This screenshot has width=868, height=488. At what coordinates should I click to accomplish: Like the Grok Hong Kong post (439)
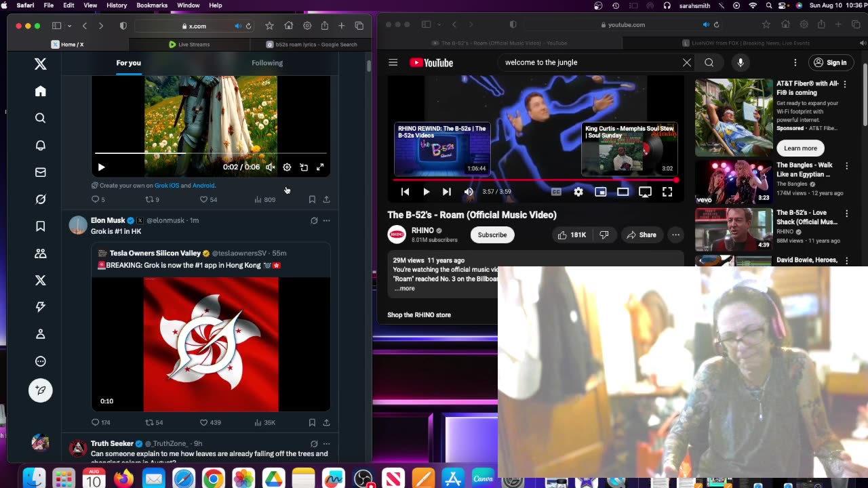coord(210,422)
